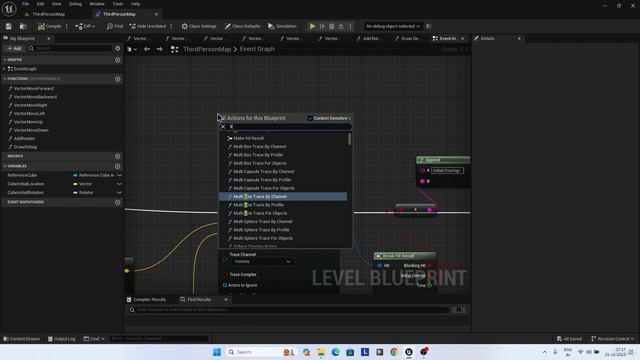Click the Rotator type color pill

coord(75,193)
